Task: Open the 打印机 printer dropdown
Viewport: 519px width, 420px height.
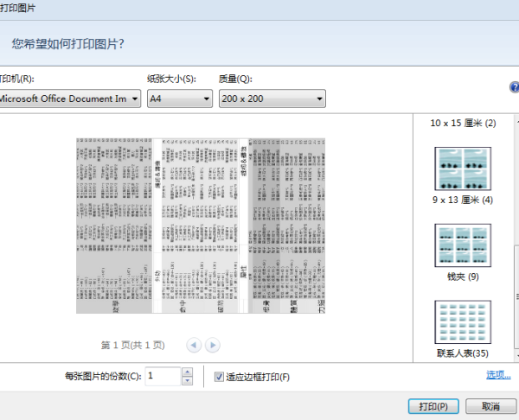Action: [x=69, y=99]
